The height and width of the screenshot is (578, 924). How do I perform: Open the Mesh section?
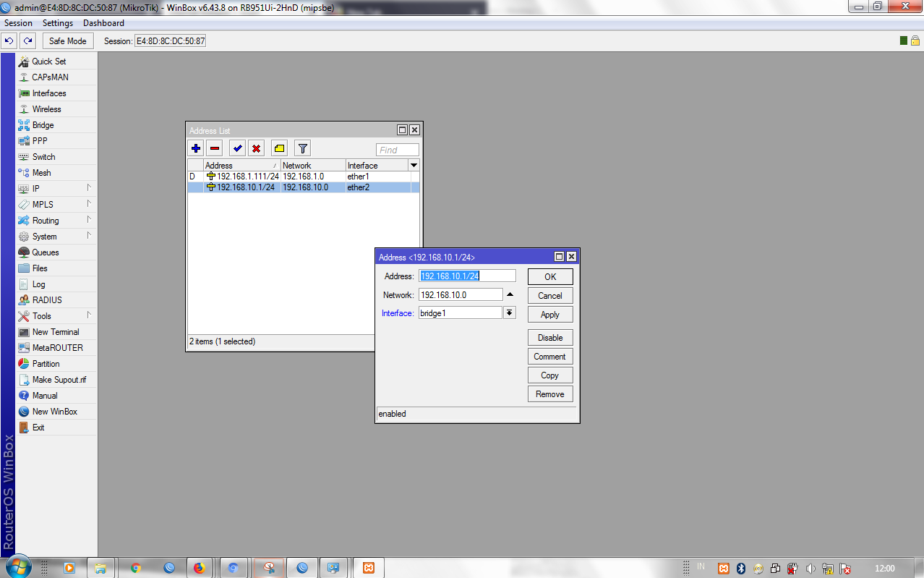56,173
